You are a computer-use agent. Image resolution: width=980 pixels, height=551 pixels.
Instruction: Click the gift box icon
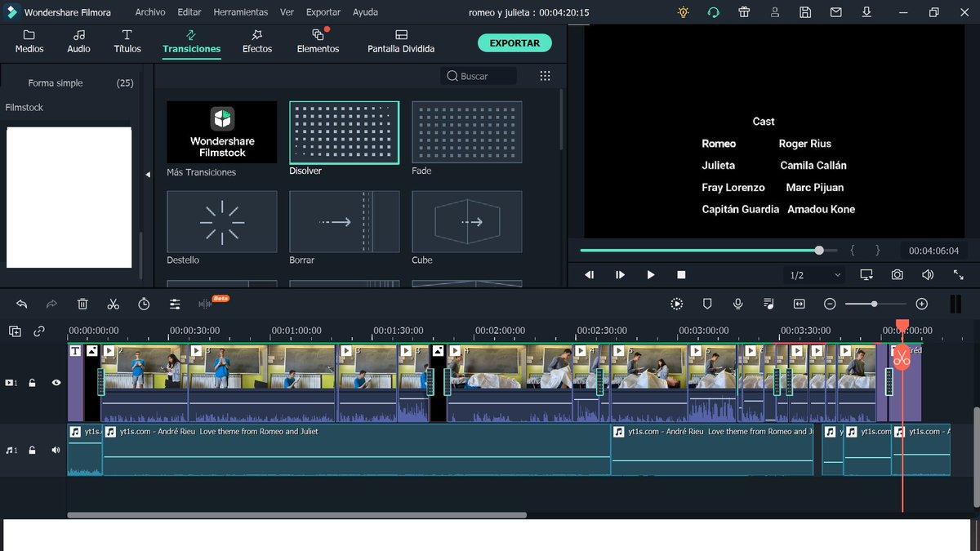click(x=744, y=12)
